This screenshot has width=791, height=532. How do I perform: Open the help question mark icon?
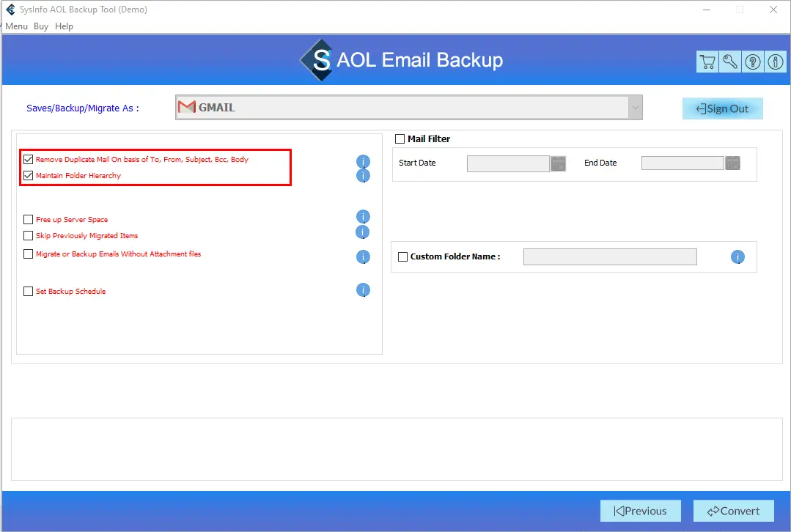753,62
